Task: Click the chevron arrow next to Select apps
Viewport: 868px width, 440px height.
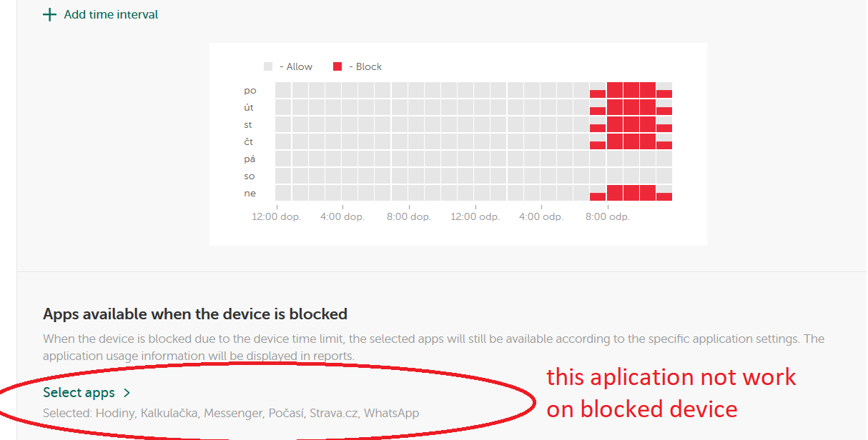Action: 127,393
